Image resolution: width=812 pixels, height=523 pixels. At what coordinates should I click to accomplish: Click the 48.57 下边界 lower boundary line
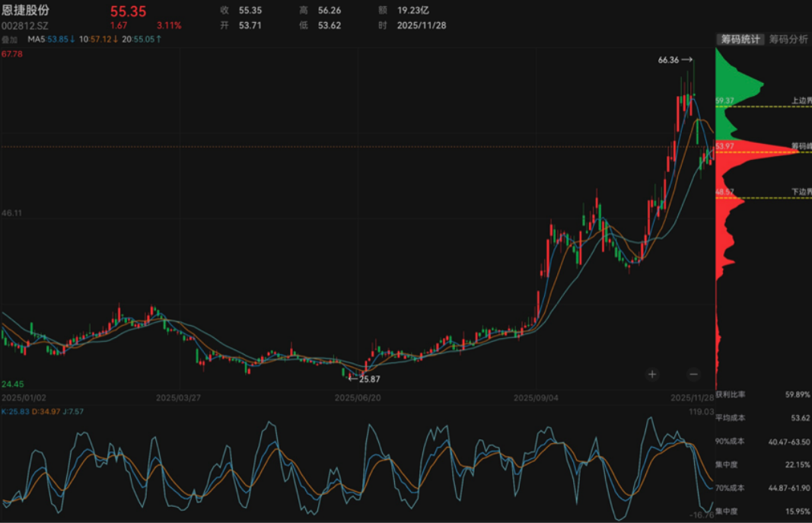tap(763, 197)
